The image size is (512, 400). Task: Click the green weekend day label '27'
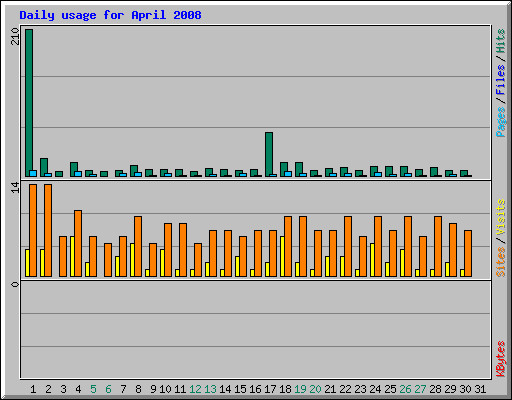click(420, 389)
